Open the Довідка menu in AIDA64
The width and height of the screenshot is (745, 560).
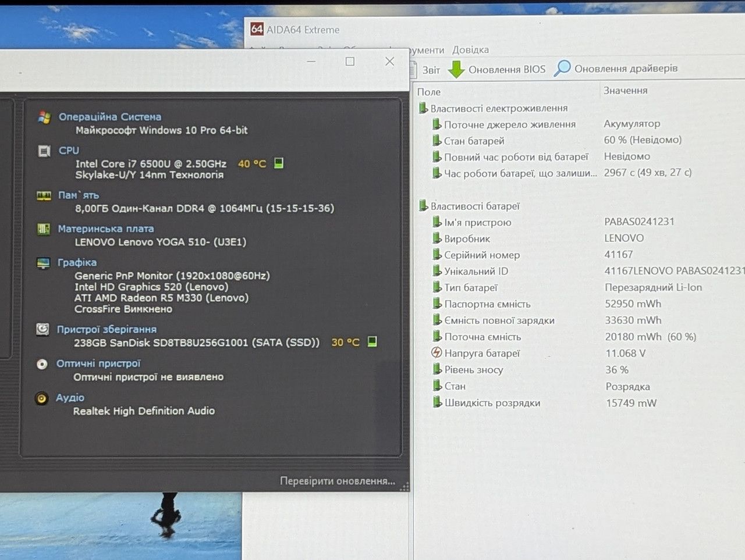point(470,50)
